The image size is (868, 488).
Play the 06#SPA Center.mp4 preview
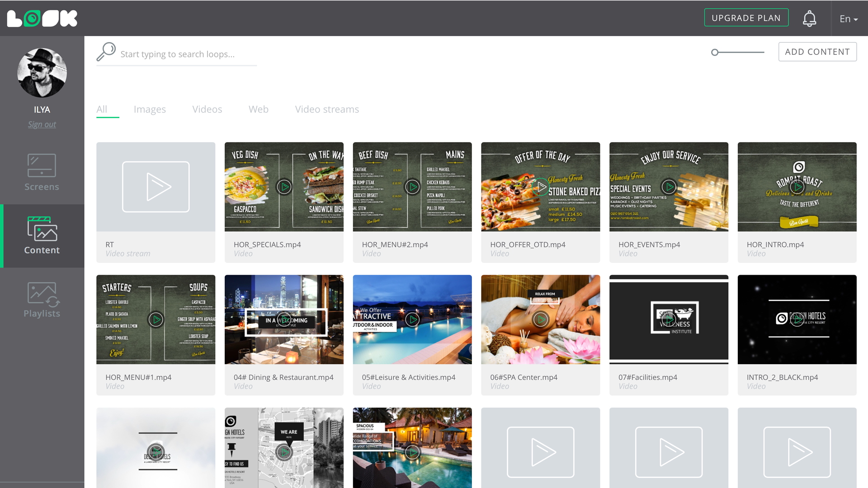540,319
